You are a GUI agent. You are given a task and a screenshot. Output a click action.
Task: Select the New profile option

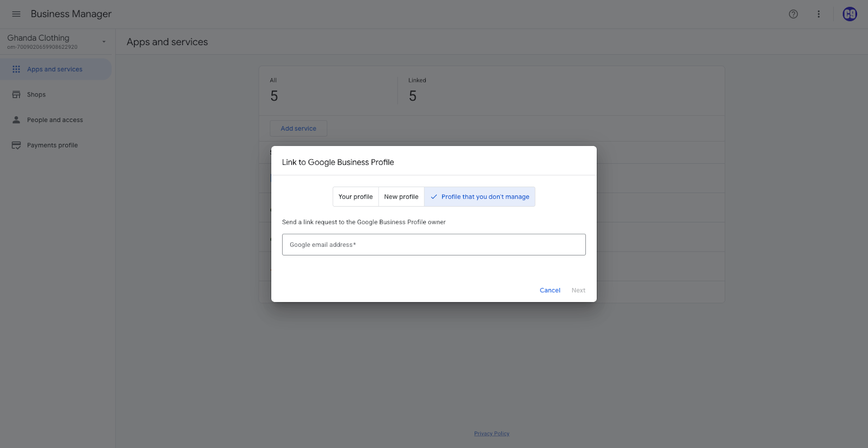[401, 197]
